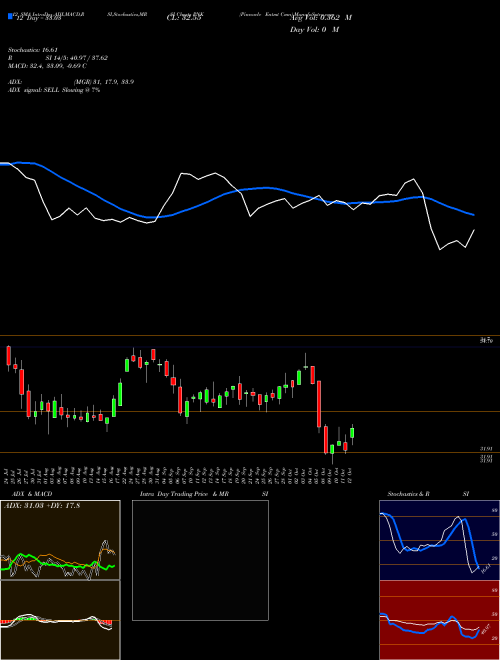This screenshot has height=660, width=500.
Task: Click the "(MGR) 31, 17.9, 33.9" ADX values
Action: tap(104, 82)
